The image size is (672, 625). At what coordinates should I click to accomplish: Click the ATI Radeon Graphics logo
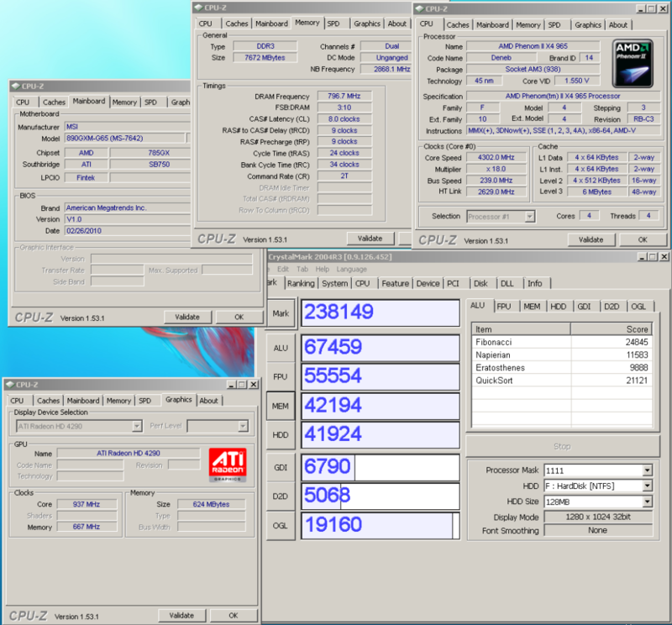(x=227, y=465)
